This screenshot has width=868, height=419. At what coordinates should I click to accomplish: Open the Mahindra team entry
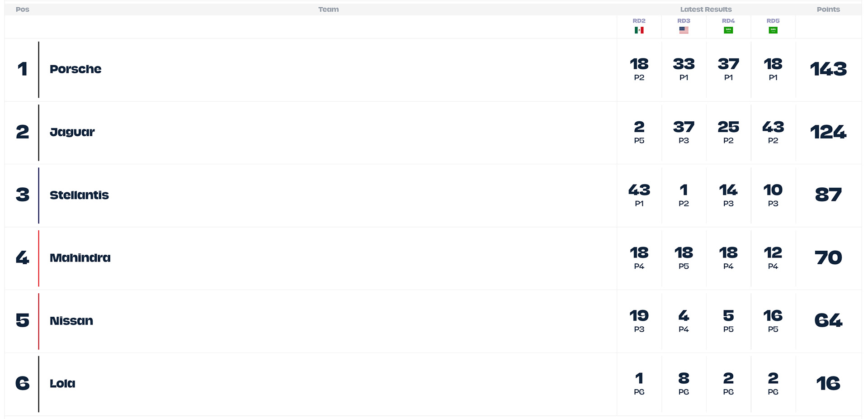tap(80, 258)
